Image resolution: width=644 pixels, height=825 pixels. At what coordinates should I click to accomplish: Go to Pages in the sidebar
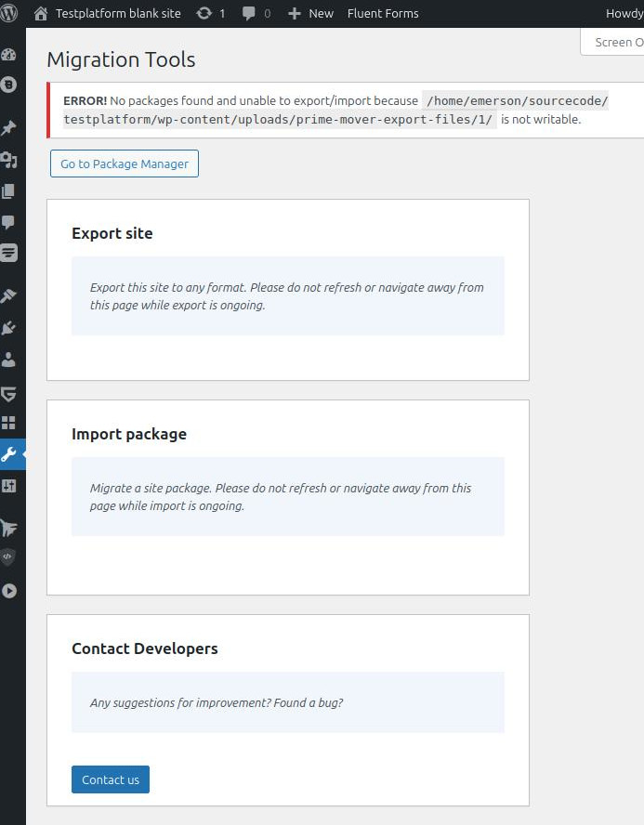9,191
